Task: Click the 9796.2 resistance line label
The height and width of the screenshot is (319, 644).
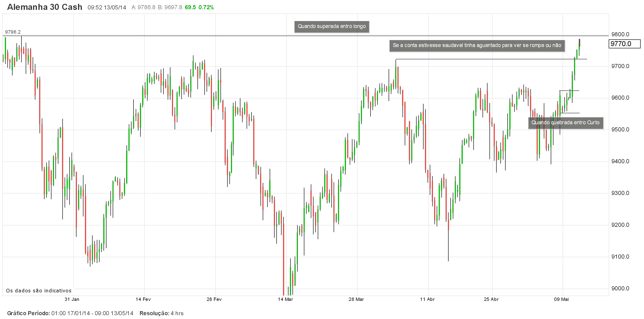Action: click(13, 32)
